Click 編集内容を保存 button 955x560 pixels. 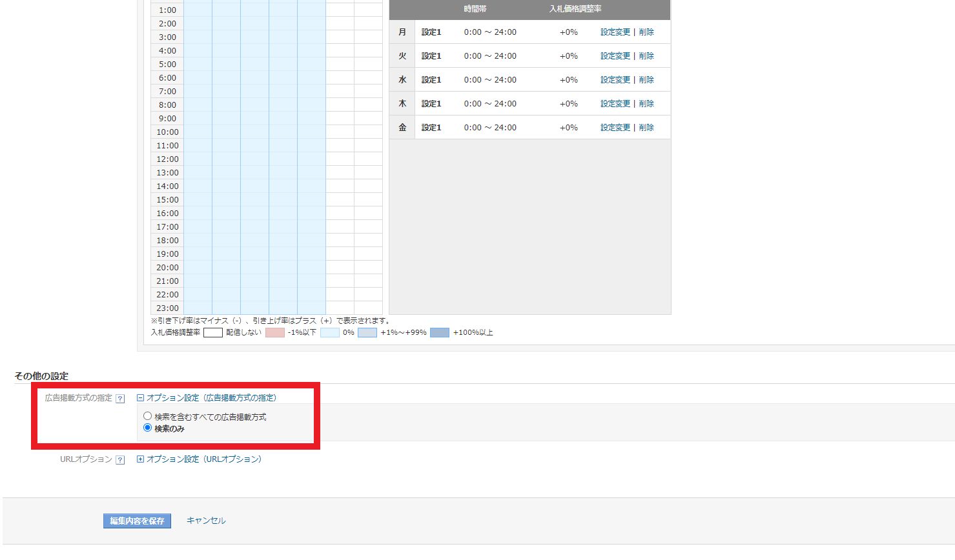click(x=137, y=521)
